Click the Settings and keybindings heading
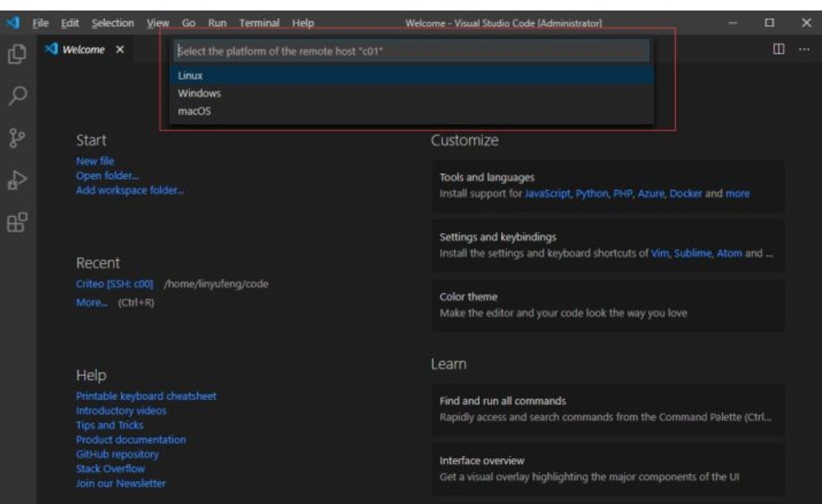This screenshot has height=504, width=822. (x=498, y=237)
